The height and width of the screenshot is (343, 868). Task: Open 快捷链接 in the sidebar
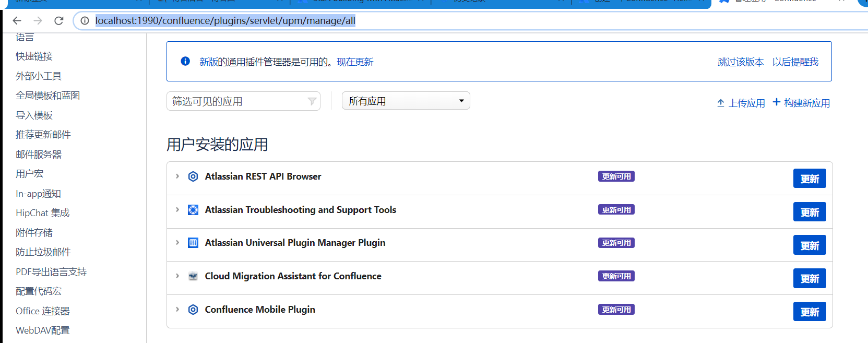coord(34,56)
